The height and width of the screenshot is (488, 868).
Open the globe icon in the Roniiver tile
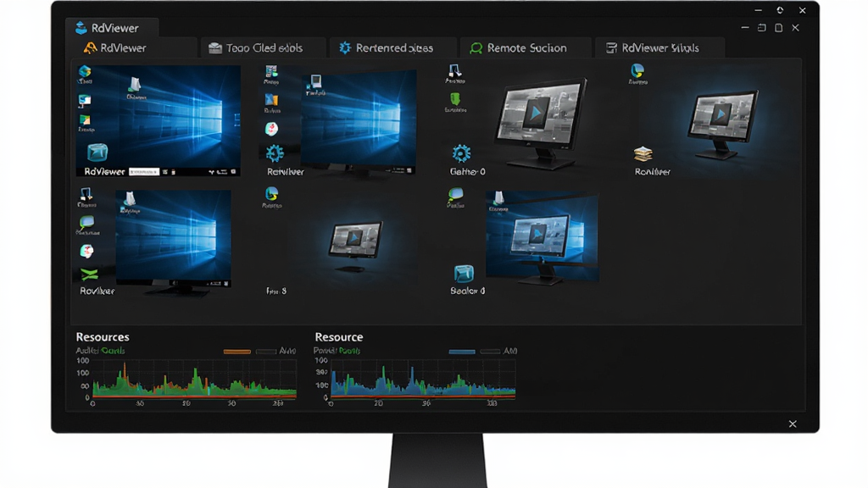pos(637,70)
